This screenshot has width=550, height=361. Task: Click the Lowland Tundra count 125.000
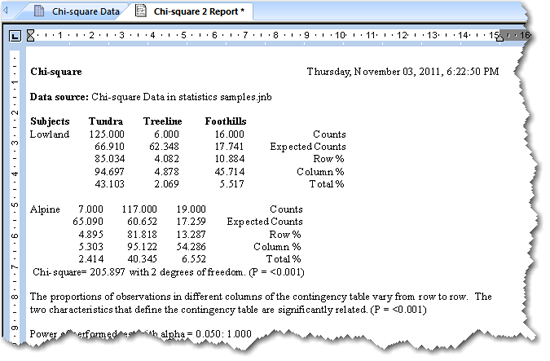[107, 134]
